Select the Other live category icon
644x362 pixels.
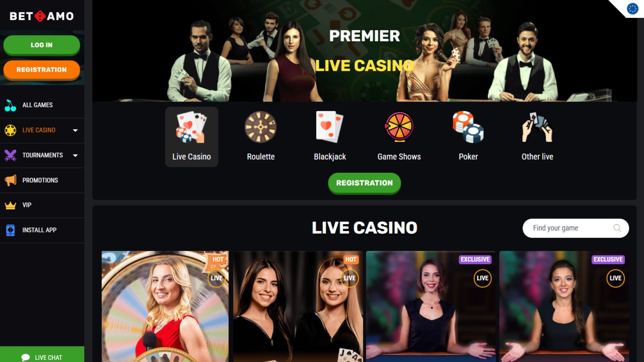[537, 127]
